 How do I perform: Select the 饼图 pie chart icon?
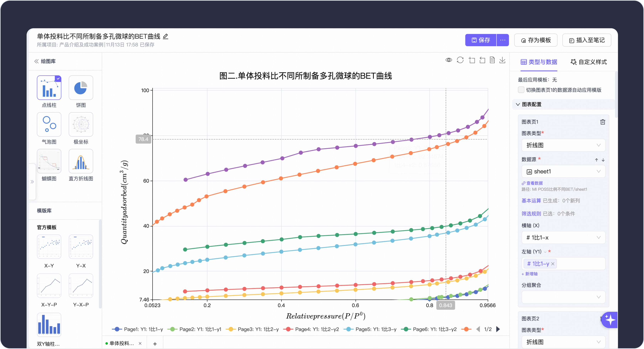81,88
